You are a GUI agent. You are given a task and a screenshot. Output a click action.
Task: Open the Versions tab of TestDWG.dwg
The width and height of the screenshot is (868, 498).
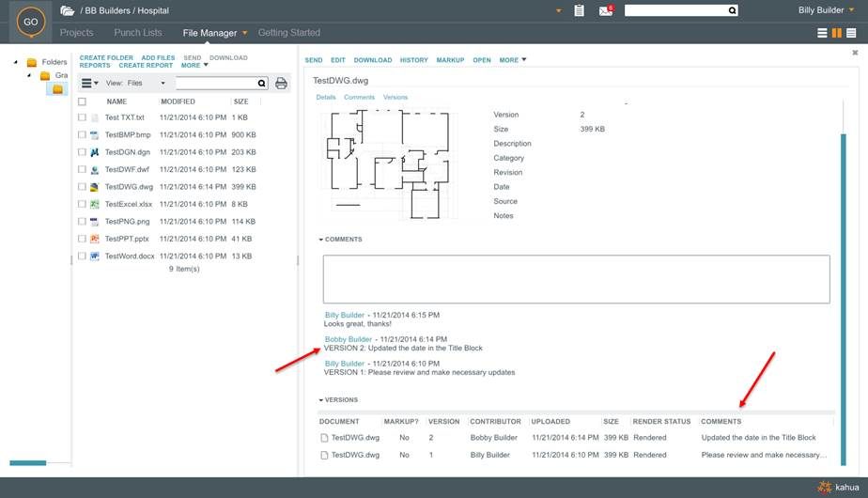point(395,98)
